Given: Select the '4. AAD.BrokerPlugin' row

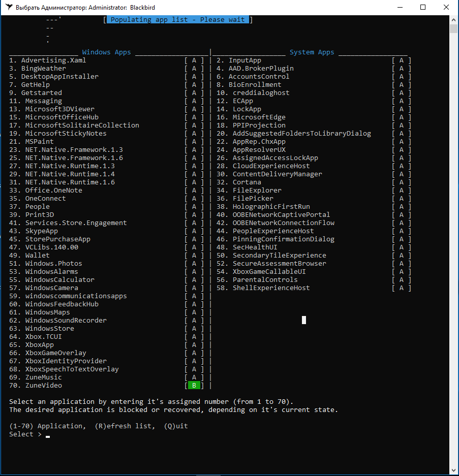Looking at the screenshot, I should tap(314, 69).
